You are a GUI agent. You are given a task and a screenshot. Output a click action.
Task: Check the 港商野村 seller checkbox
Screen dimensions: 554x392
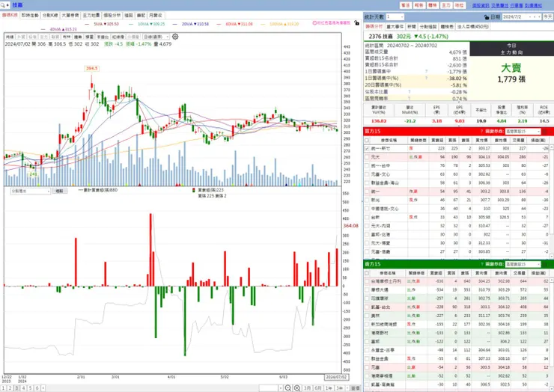[367, 333]
